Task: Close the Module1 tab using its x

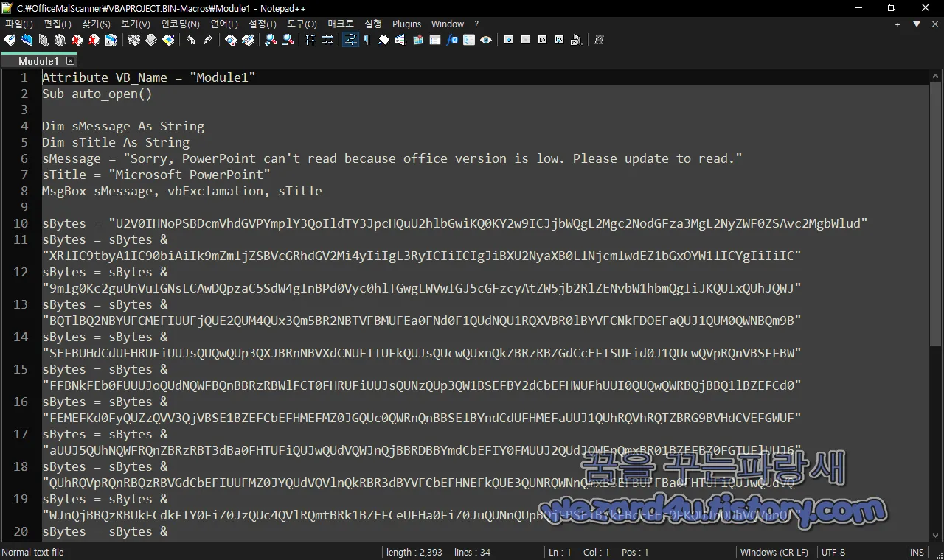Action: pyautogui.click(x=70, y=61)
